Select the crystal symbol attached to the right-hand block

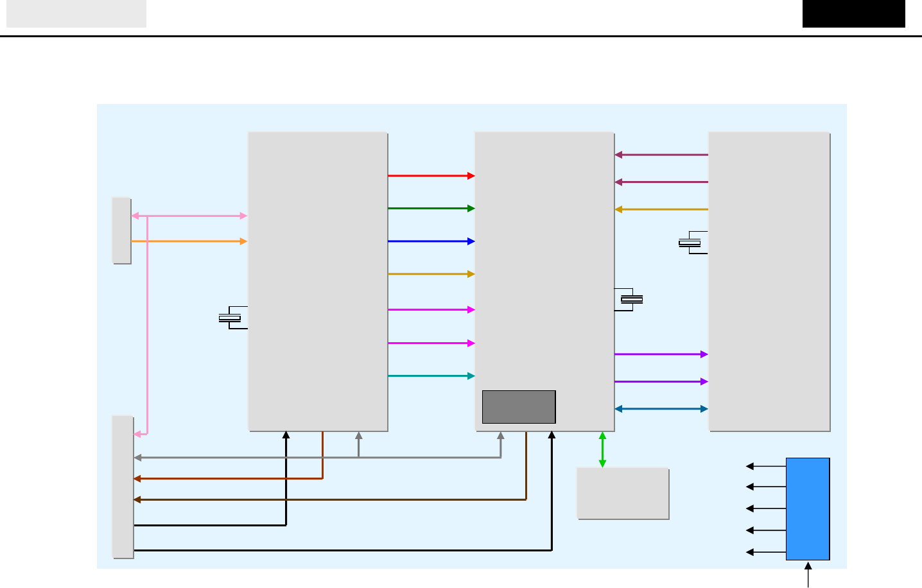point(693,243)
